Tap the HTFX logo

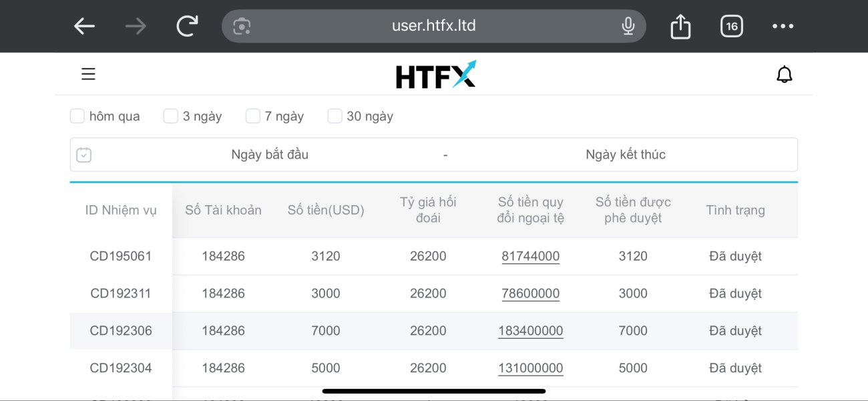click(x=435, y=74)
